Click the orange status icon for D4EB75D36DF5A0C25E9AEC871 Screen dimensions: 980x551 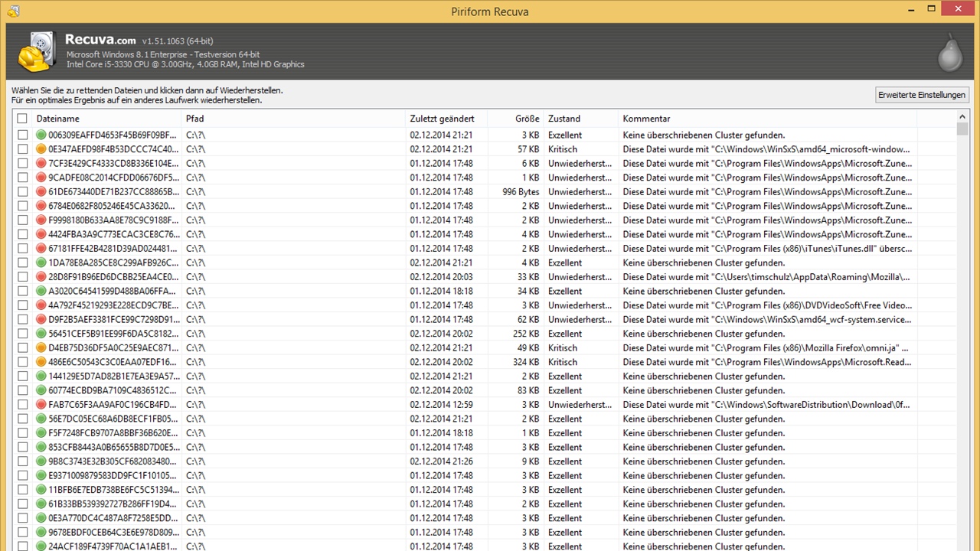pyautogui.click(x=41, y=348)
